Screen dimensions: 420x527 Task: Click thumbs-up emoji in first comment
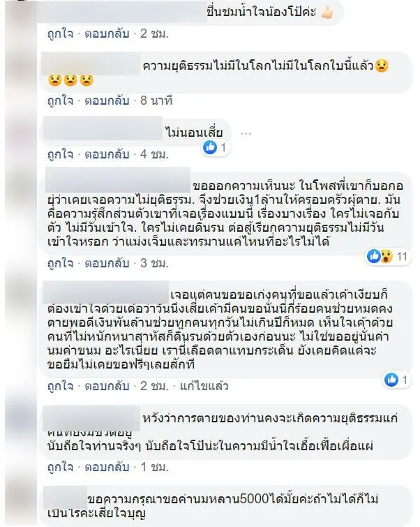(327, 13)
